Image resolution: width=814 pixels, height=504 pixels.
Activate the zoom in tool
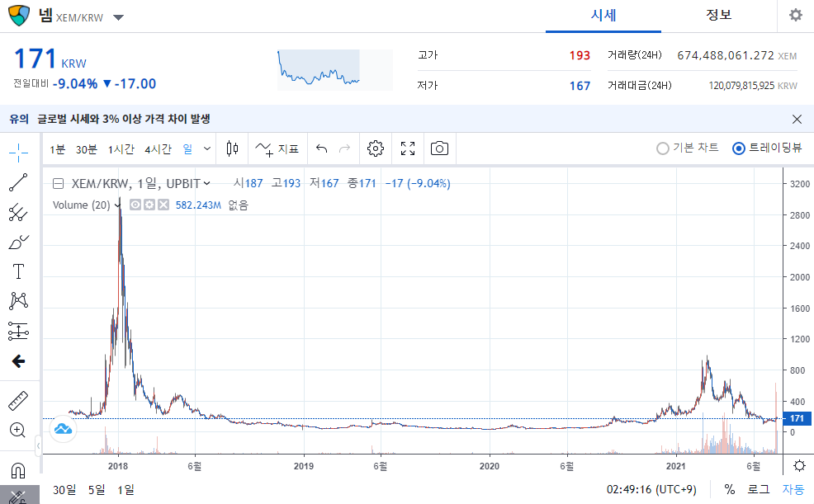pos(17,430)
